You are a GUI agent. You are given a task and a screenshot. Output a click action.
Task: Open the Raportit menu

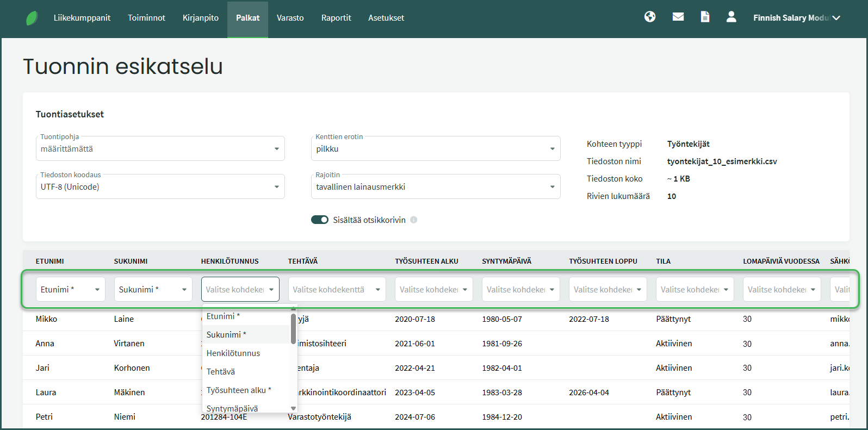point(336,18)
